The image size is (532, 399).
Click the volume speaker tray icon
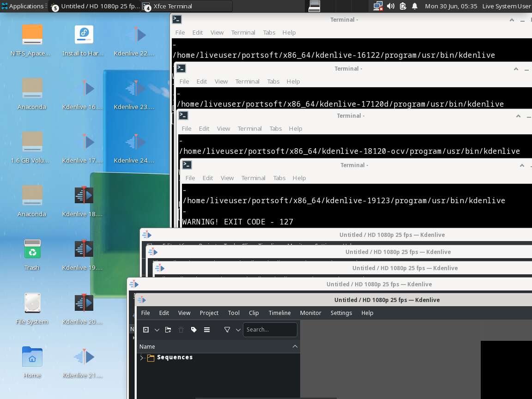pos(391,6)
